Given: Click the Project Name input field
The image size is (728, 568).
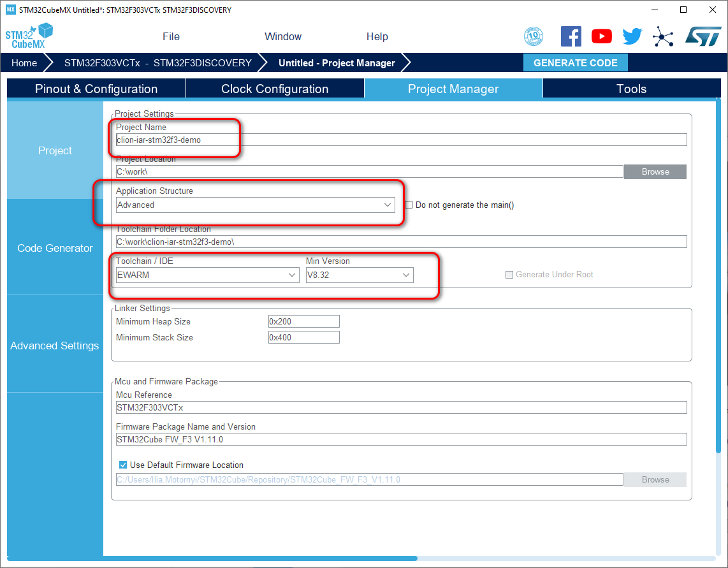Looking at the screenshot, I should 401,140.
